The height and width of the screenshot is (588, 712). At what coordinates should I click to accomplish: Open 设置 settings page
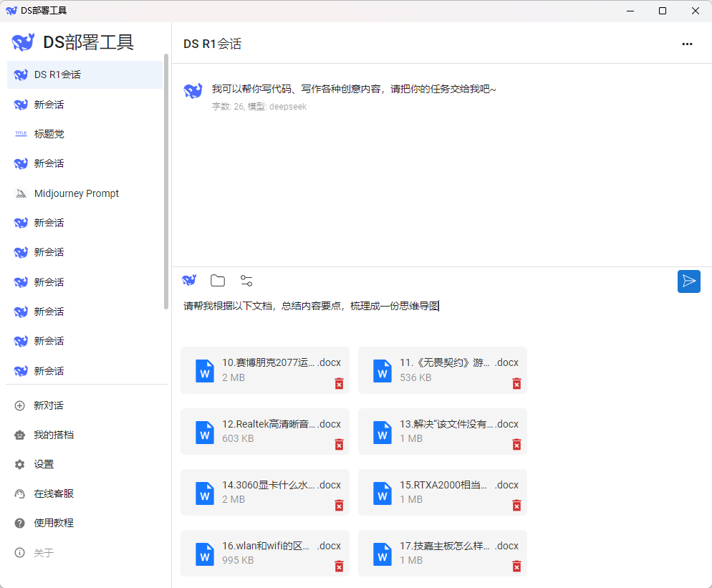(44, 465)
